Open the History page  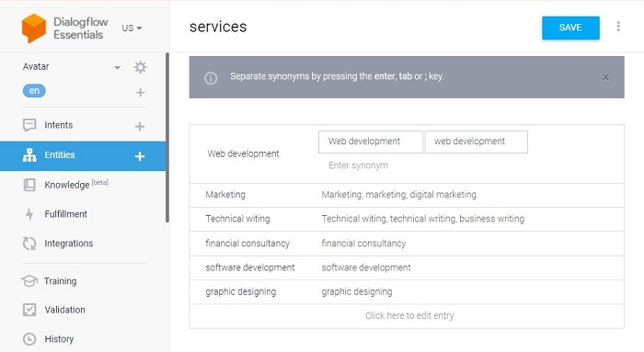click(x=59, y=339)
